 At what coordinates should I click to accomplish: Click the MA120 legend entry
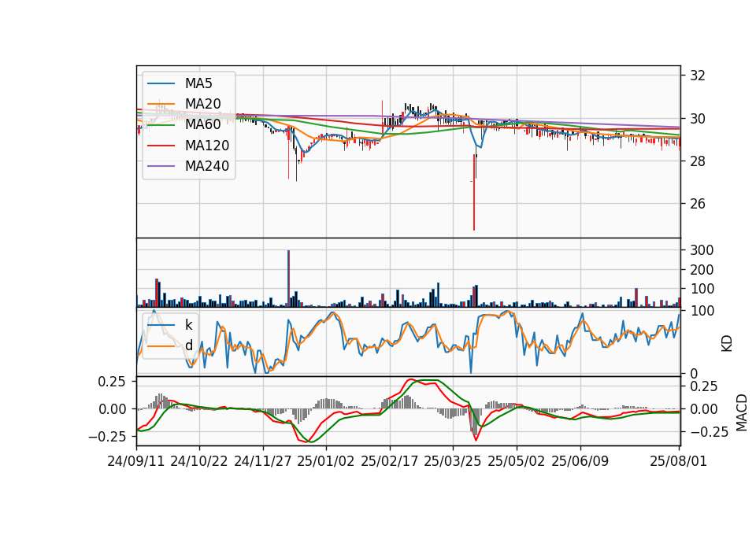[x=188, y=146]
